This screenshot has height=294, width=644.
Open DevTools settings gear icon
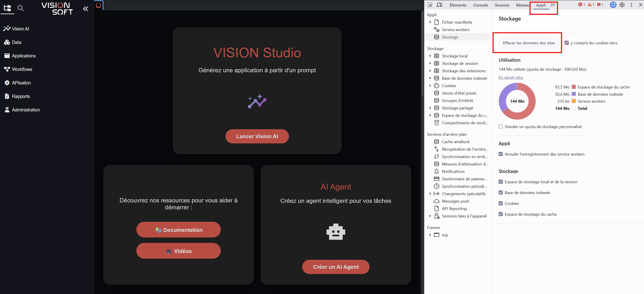pyautogui.click(x=622, y=5)
